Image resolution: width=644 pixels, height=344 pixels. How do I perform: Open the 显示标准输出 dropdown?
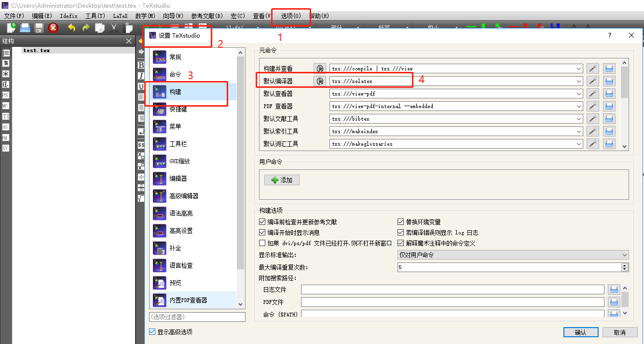click(513, 255)
